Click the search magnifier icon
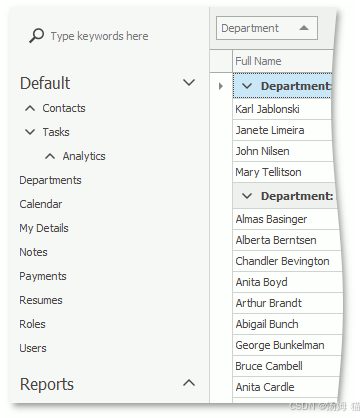Screen dimensions: 364x418 (x=36, y=36)
